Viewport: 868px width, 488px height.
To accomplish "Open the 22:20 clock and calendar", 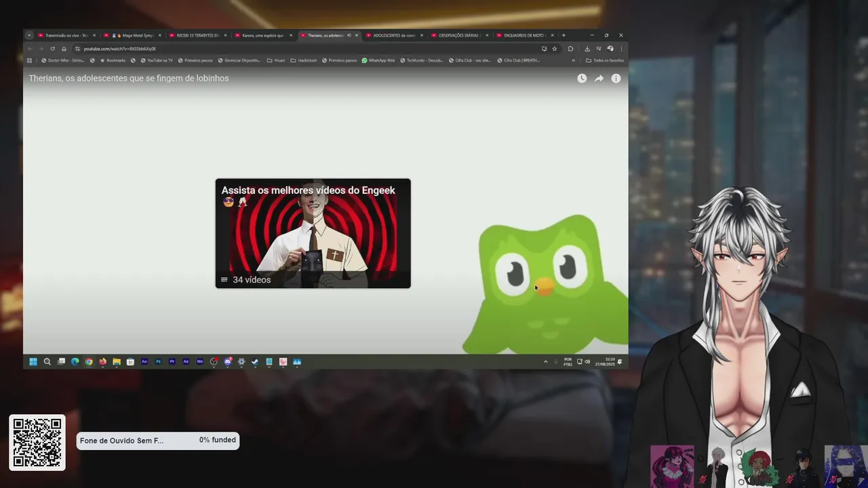I will [606, 362].
